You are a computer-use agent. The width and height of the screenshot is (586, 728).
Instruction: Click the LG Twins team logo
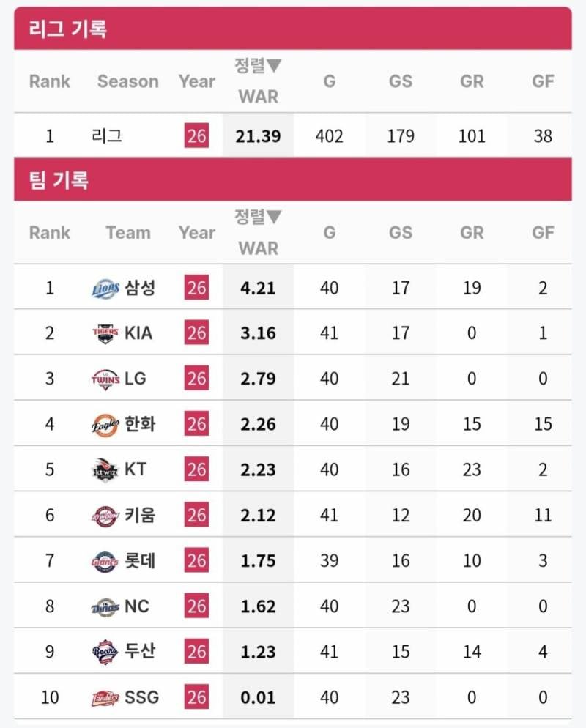[x=105, y=379]
